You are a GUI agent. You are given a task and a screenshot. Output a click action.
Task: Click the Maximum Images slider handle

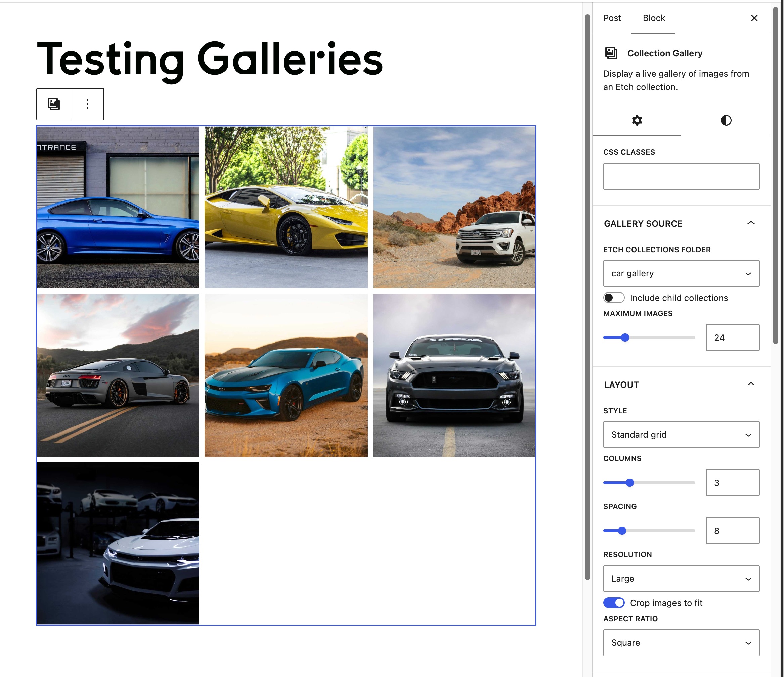pos(625,337)
